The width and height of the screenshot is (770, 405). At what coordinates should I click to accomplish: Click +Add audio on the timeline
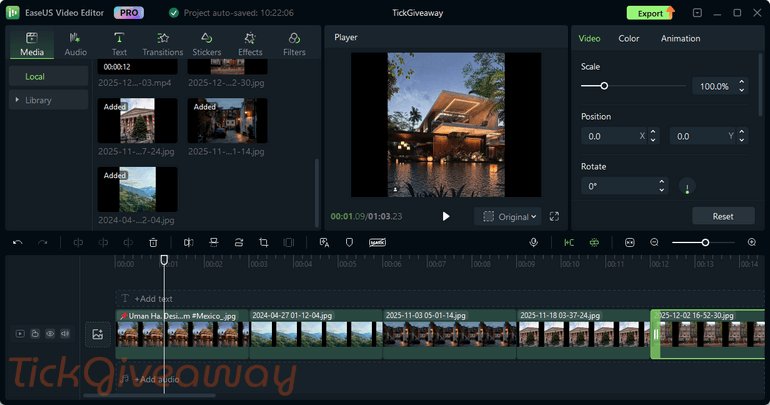157,379
